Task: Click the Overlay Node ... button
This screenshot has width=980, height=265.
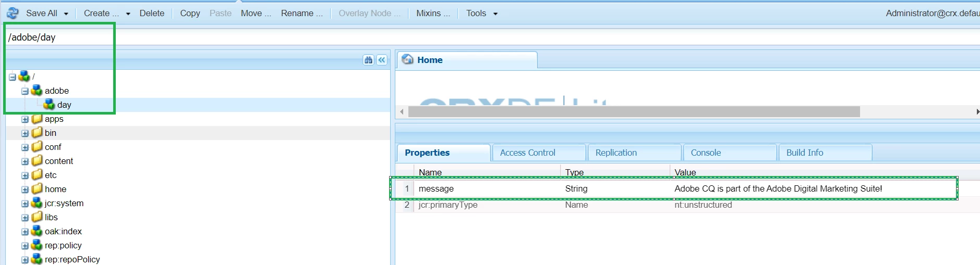Action: 370,13
